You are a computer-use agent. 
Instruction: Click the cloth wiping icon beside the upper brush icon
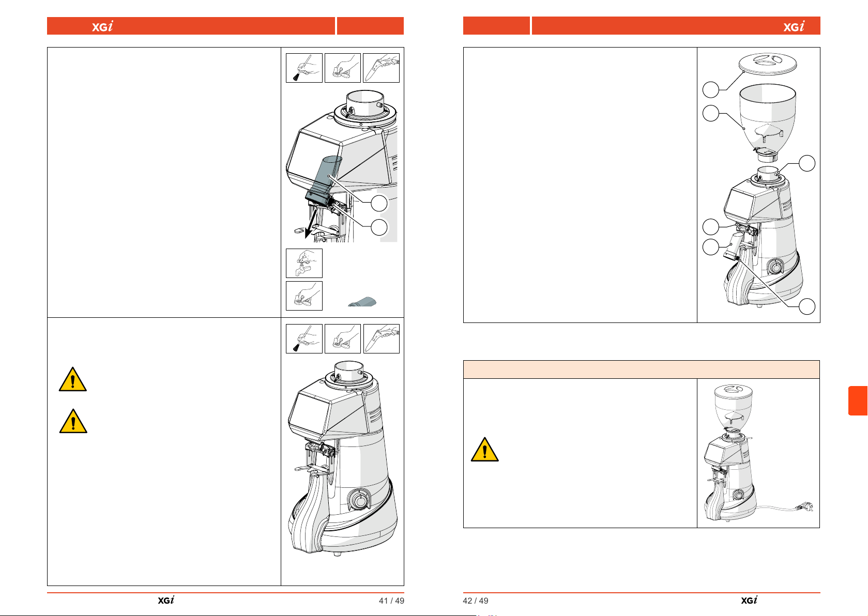(x=343, y=68)
